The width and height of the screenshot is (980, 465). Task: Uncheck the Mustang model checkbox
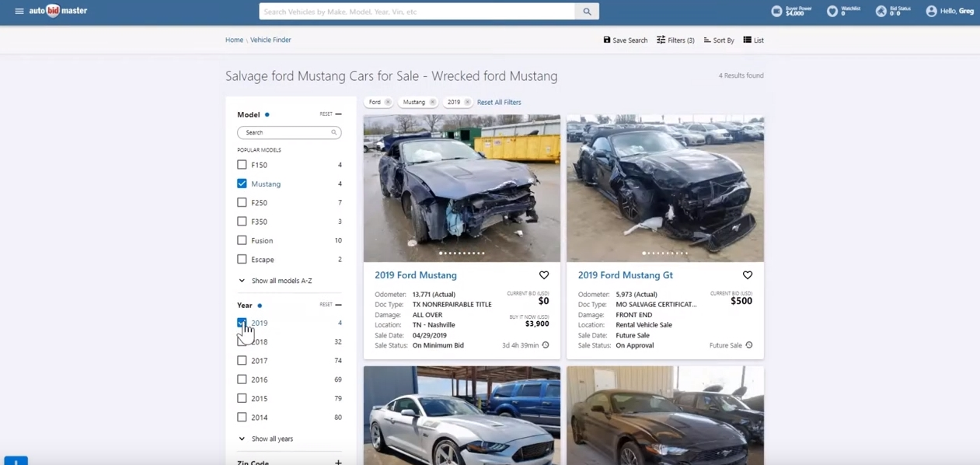tap(242, 184)
